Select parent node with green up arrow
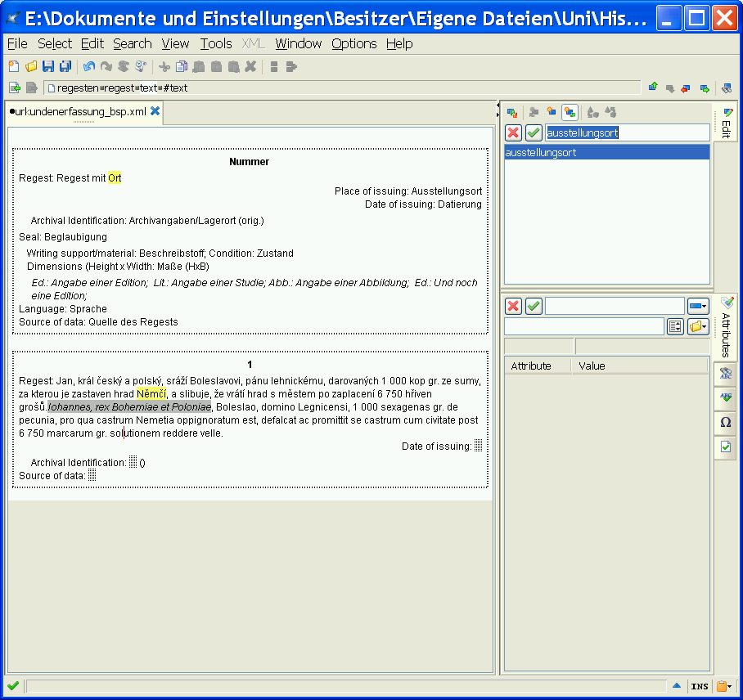 (x=654, y=87)
